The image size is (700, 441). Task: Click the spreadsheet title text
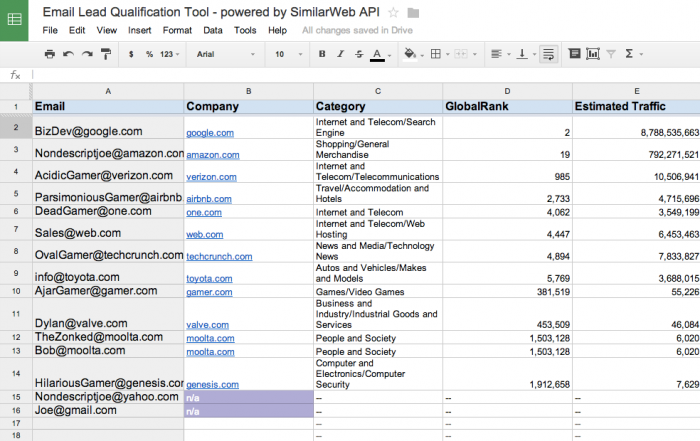point(211,12)
